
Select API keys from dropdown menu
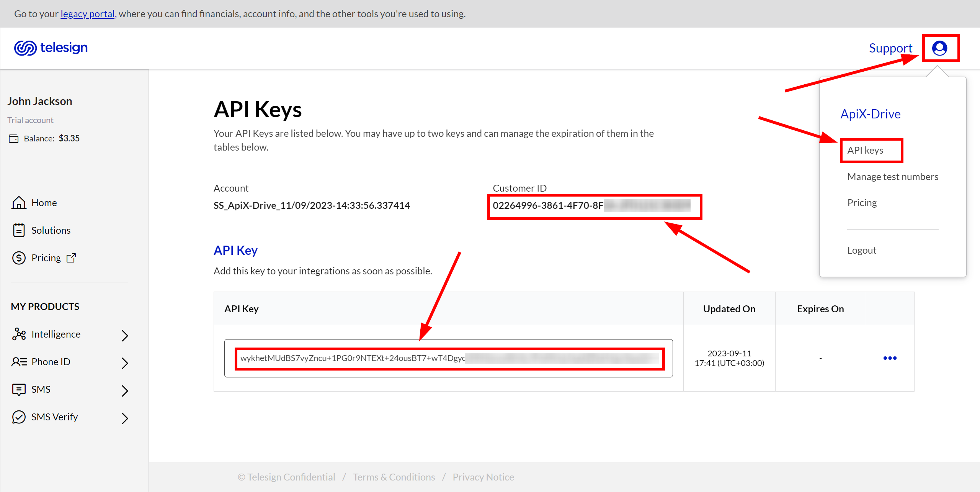(x=867, y=150)
